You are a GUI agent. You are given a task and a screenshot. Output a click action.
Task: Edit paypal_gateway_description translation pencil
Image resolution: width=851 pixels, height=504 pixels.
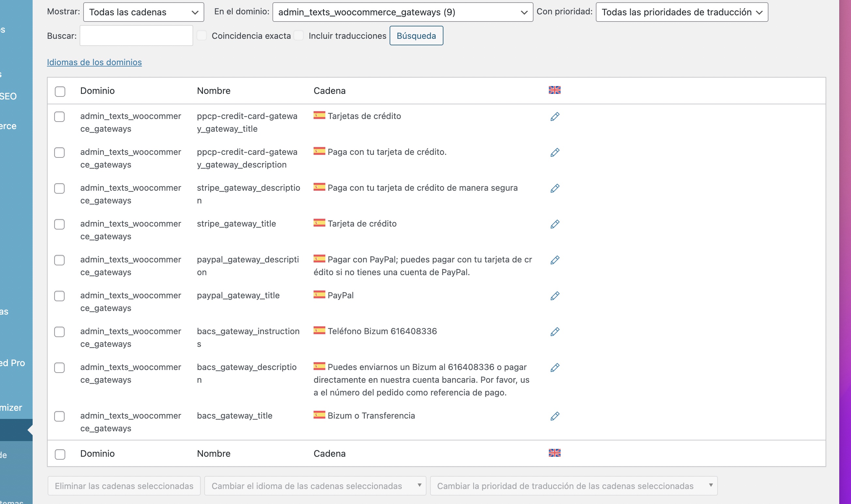(555, 260)
